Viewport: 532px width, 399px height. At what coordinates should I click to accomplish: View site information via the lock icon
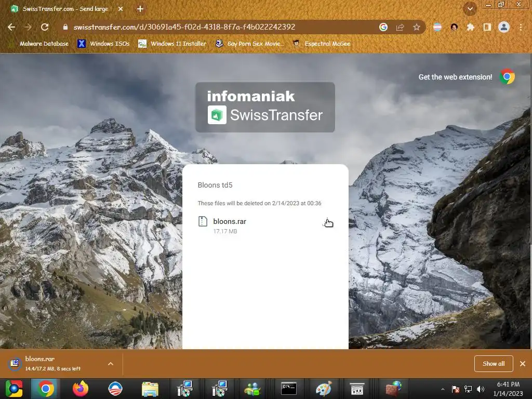(65, 27)
